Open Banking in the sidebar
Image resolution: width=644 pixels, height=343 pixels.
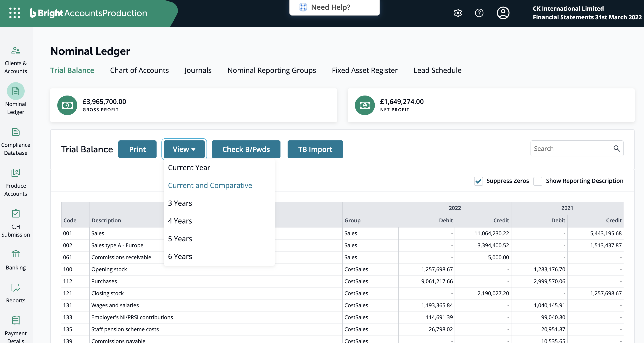16,260
